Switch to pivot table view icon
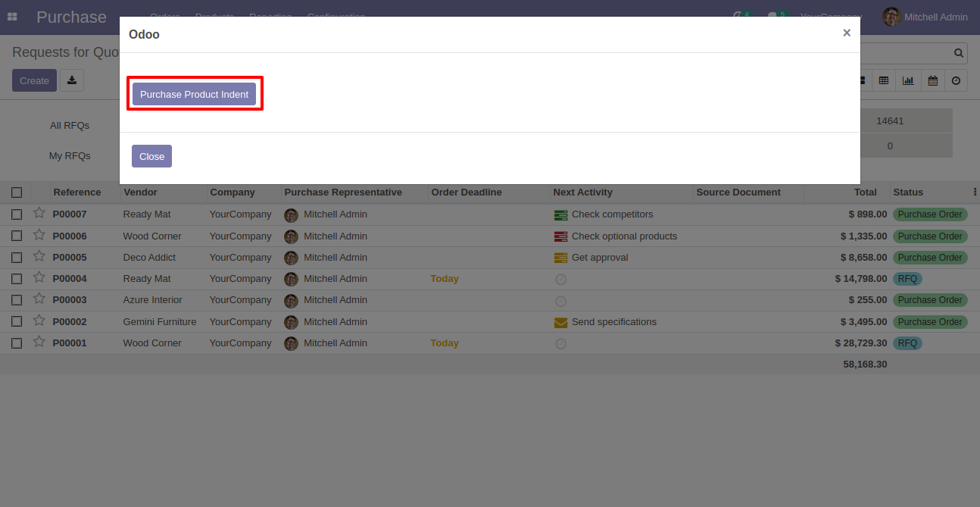 (884, 80)
